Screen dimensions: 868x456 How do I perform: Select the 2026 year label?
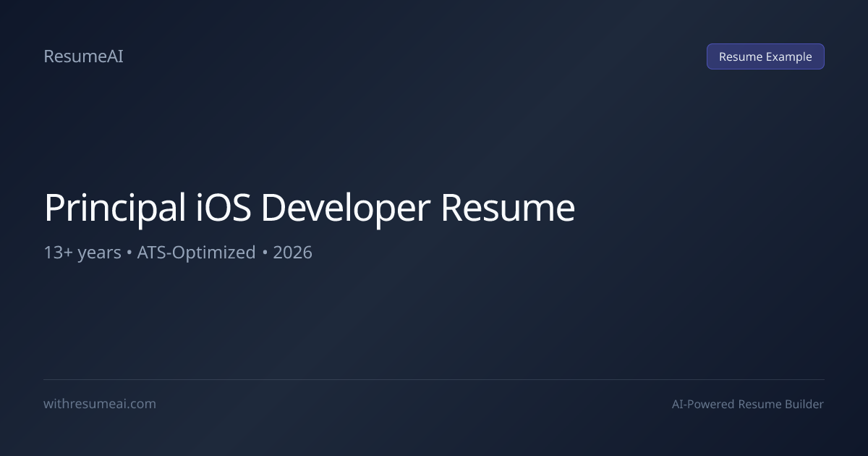pos(292,253)
